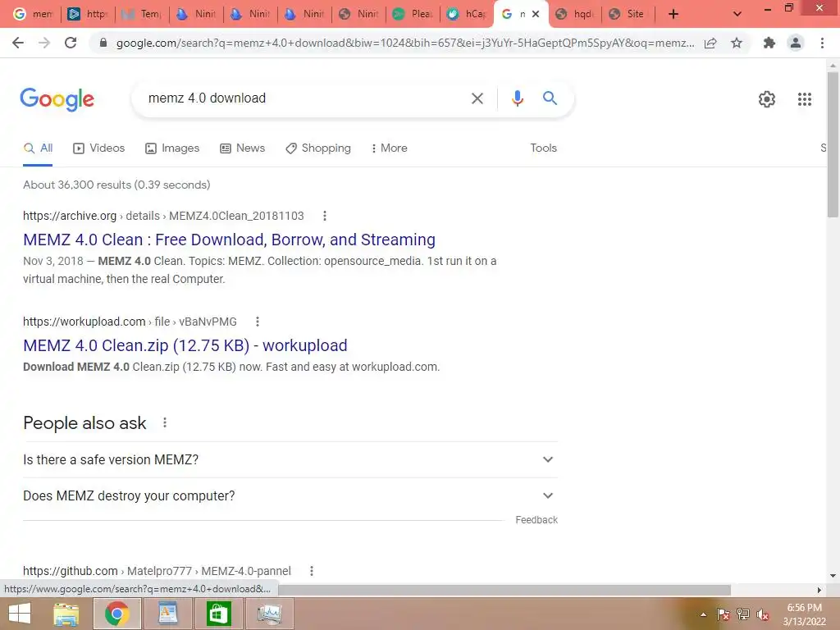
Task: Clear the search box with the X
Action: (x=477, y=98)
